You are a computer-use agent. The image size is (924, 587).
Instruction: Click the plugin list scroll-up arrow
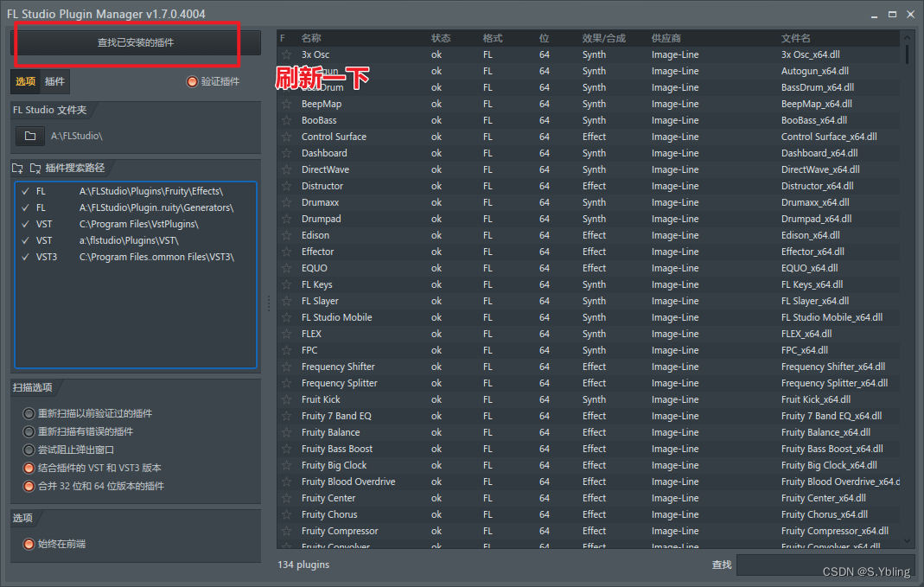[907, 38]
